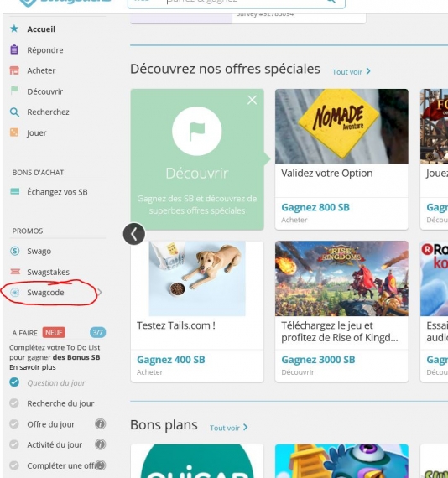Toggle the Offre du jour checkmark
Viewport: 448px width, 478px height.
(14, 423)
